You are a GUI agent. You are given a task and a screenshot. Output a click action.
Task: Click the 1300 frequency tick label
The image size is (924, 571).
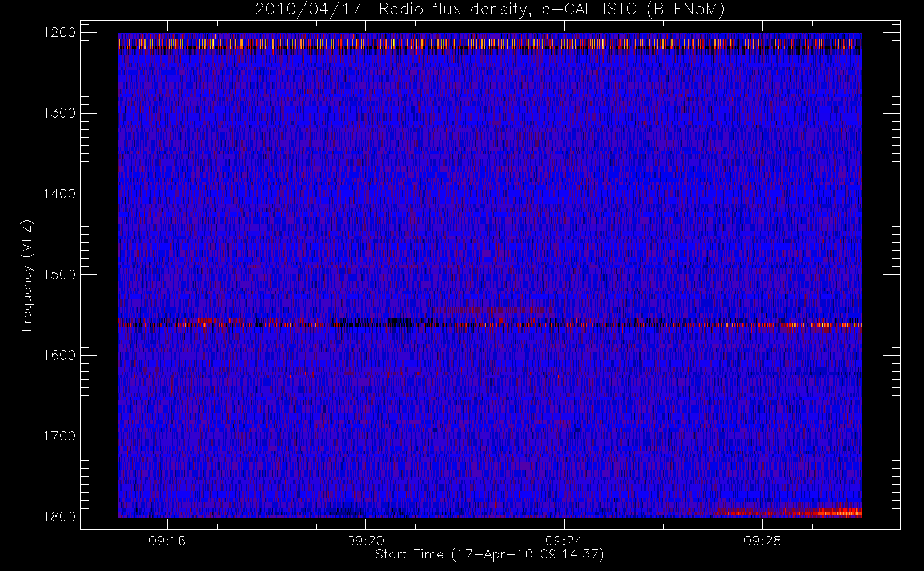pos(59,113)
